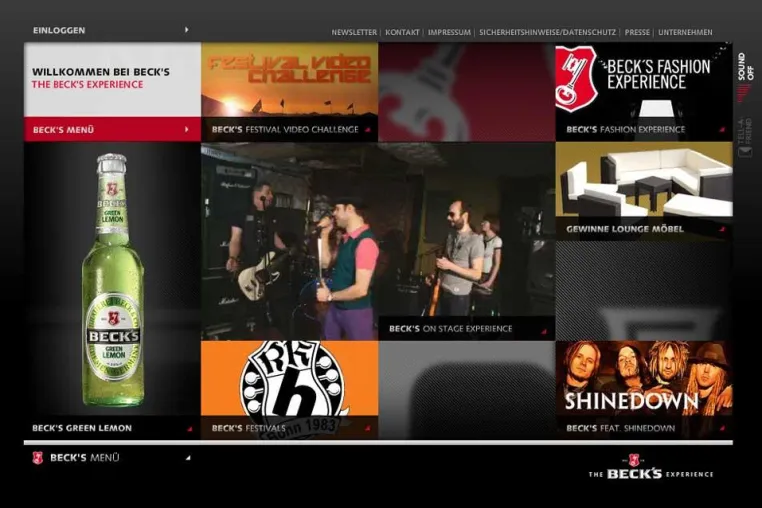Click the Tell-a-Friend envelope icon
The height and width of the screenshot is (508, 762).
(x=745, y=152)
